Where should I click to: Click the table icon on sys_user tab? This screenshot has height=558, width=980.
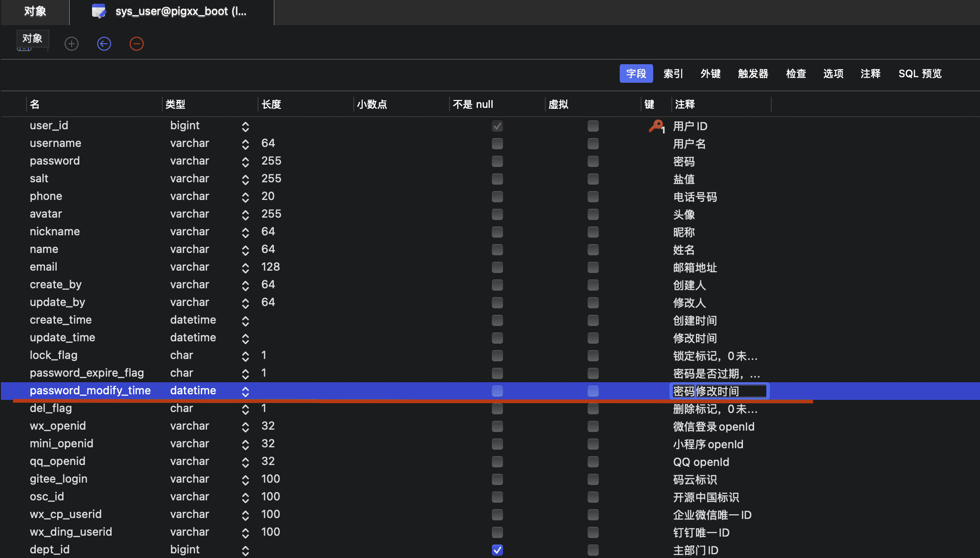point(99,11)
